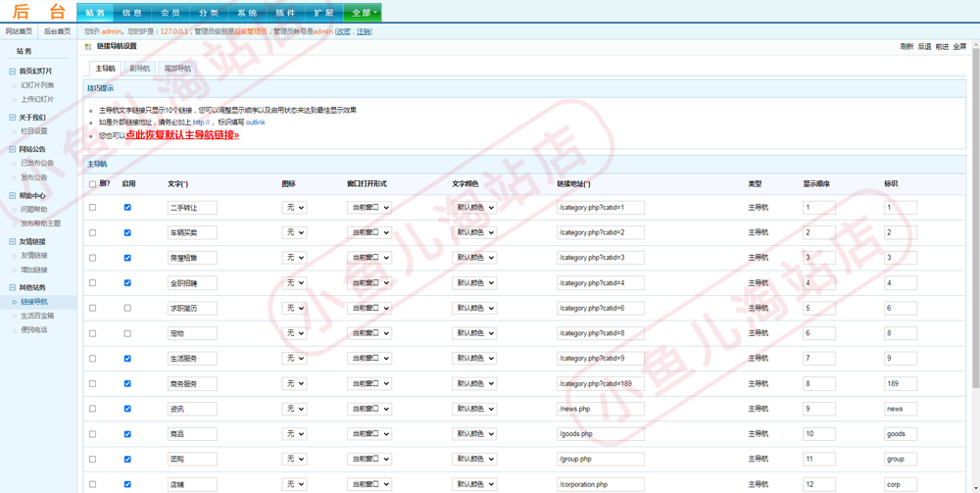Viewport: 980px width, 493px height.
Task: Switch to the 尾部导航 tab
Action: tap(177, 69)
